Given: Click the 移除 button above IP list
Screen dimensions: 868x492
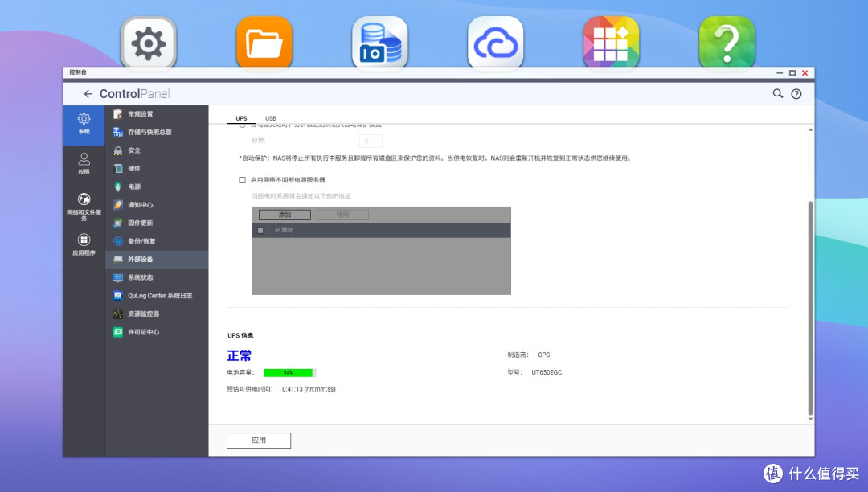Looking at the screenshot, I should click(x=342, y=215).
